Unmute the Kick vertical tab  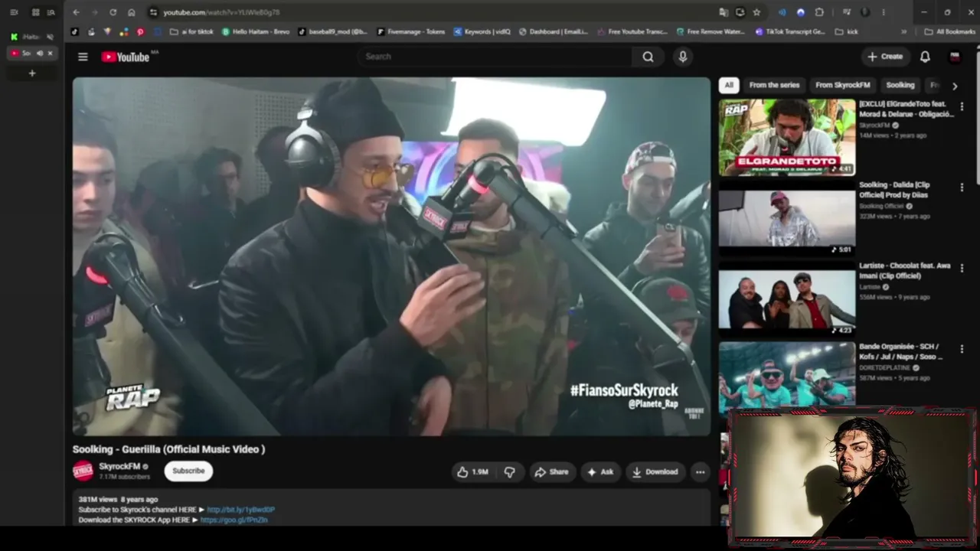click(x=50, y=37)
